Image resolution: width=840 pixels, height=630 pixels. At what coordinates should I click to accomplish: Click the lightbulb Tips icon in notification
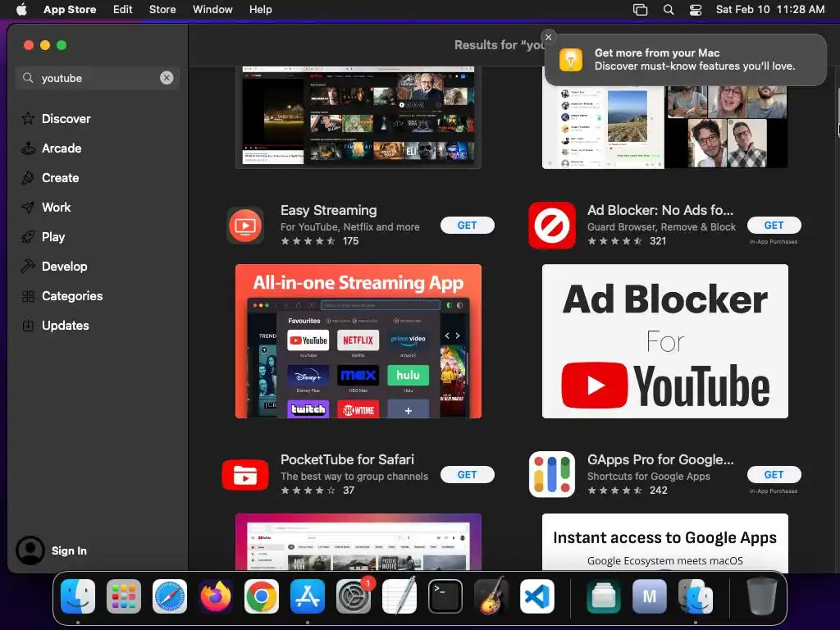point(571,59)
